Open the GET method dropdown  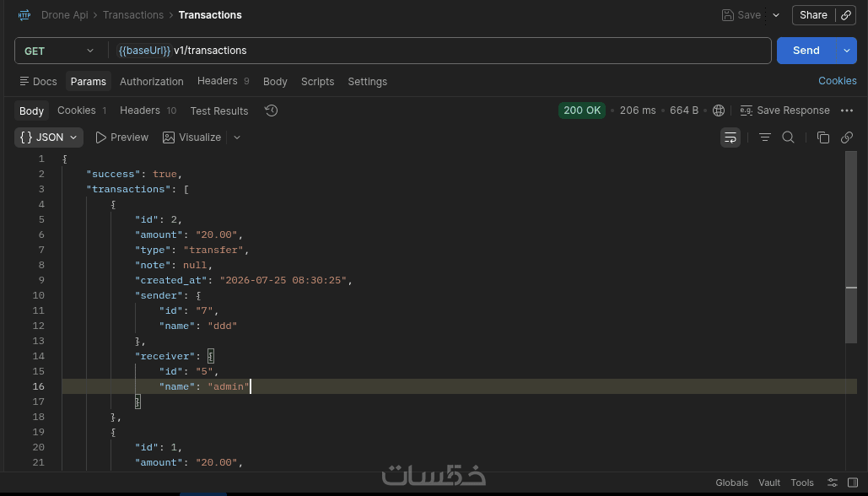click(x=59, y=51)
